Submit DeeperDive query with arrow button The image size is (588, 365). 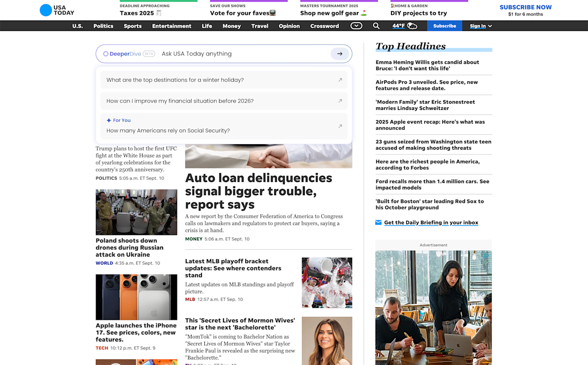pyautogui.click(x=340, y=54)
